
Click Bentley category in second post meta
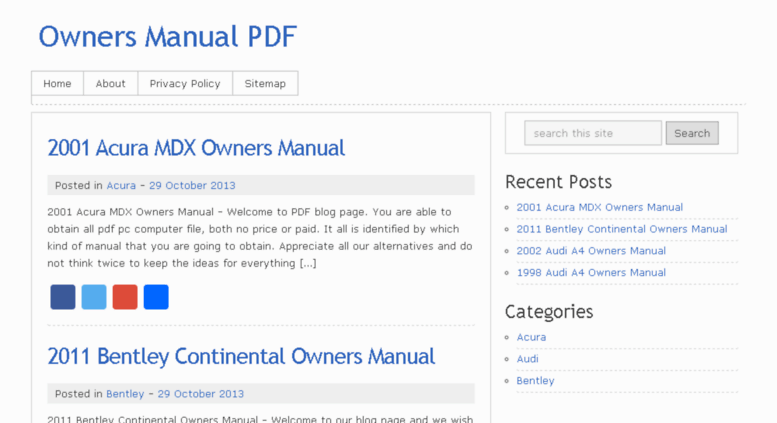pos(125,394)
